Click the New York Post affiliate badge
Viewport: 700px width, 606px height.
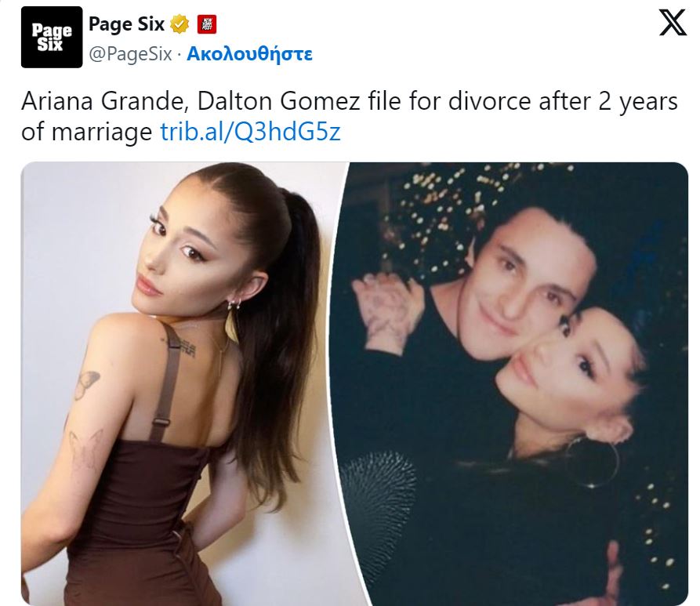click(x=207, y=24)
